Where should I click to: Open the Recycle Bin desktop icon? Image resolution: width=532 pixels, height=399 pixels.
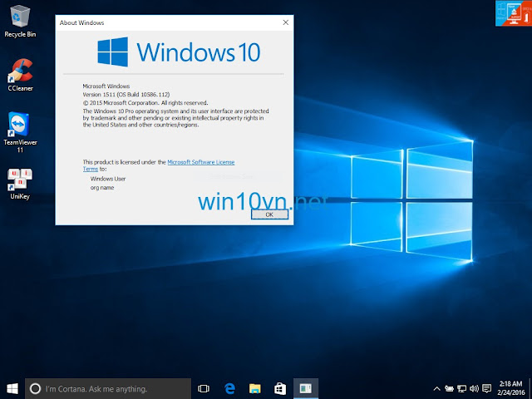[20, 21]
